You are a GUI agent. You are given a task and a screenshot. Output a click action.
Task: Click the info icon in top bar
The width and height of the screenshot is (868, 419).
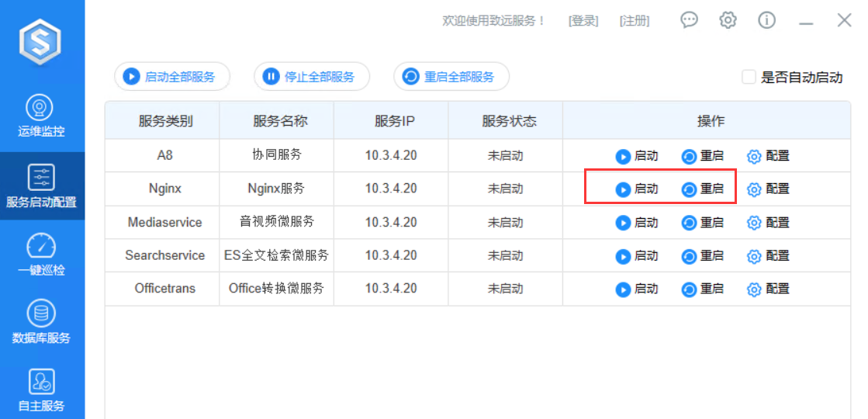click(x=766, y=20)
